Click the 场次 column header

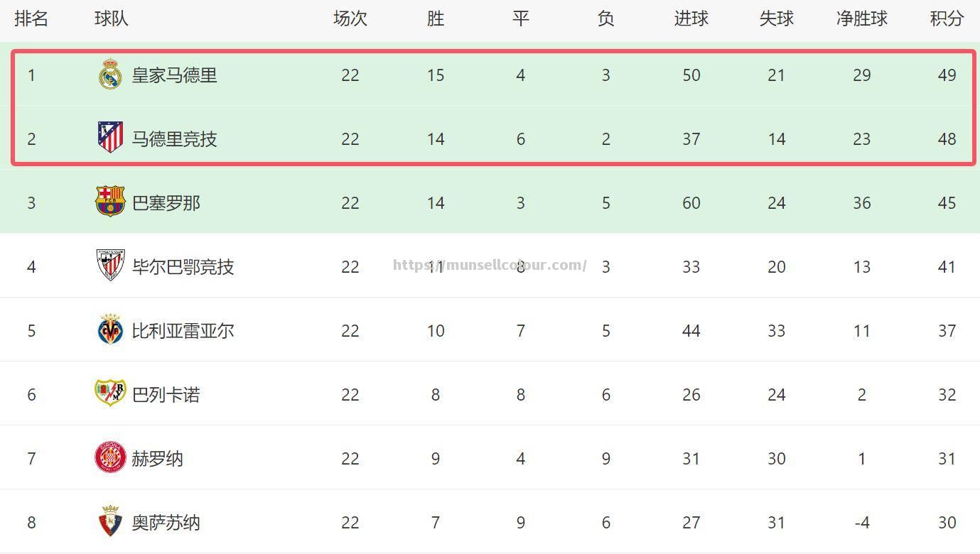[x=350, y=18]
